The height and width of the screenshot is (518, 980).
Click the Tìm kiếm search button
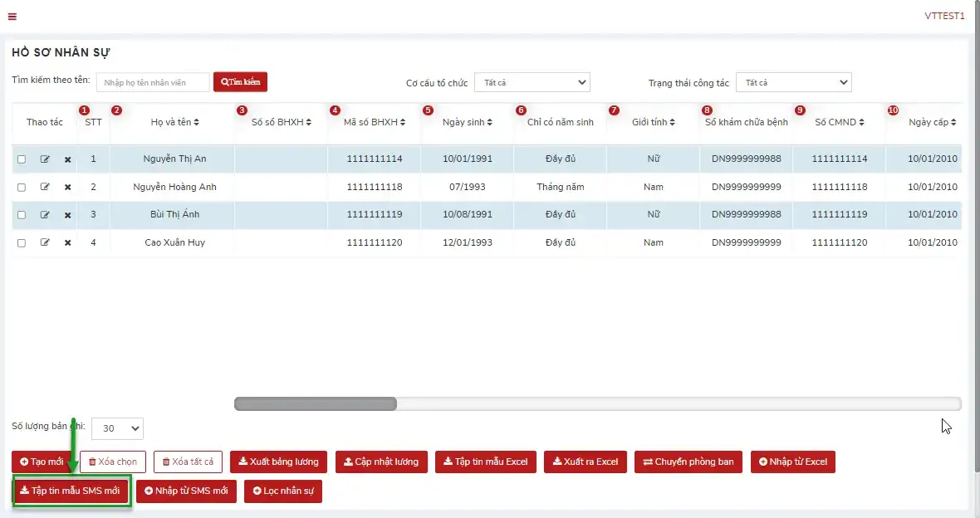point(241,82)
